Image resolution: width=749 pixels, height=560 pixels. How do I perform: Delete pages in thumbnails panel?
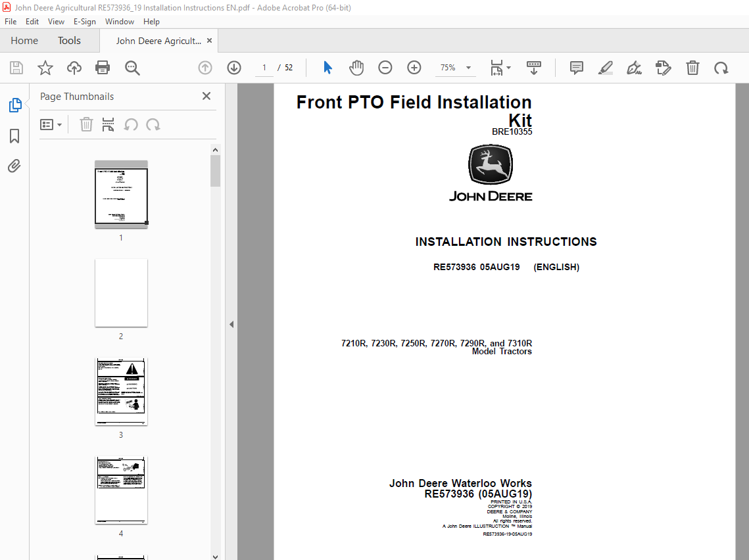tap(86, 125)
